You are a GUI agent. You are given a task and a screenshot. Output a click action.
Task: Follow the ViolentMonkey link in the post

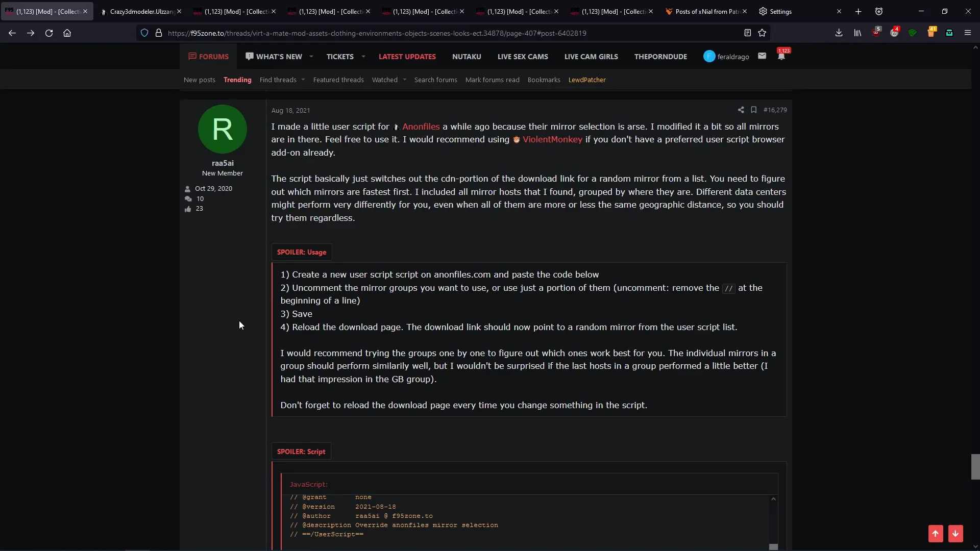click(x=552, y=140)
